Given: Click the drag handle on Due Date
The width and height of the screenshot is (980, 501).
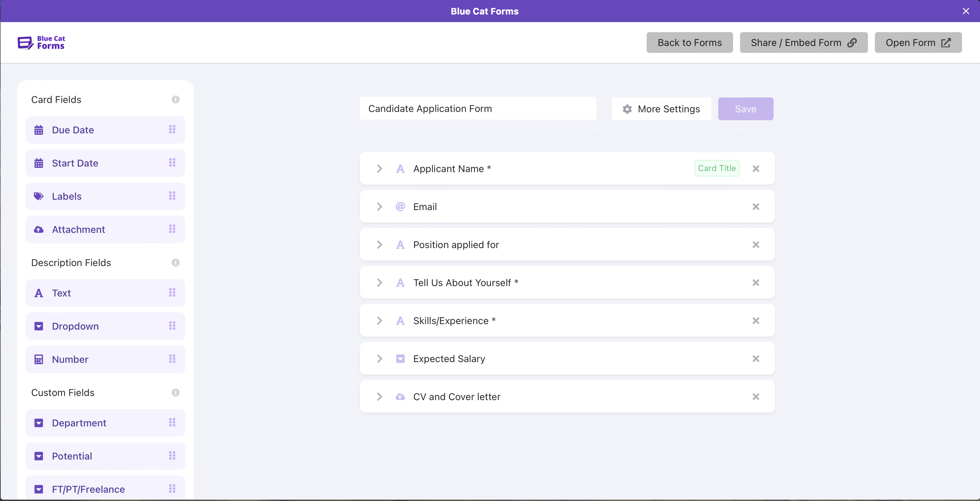Looking at the screenshot, I should 172,130.
